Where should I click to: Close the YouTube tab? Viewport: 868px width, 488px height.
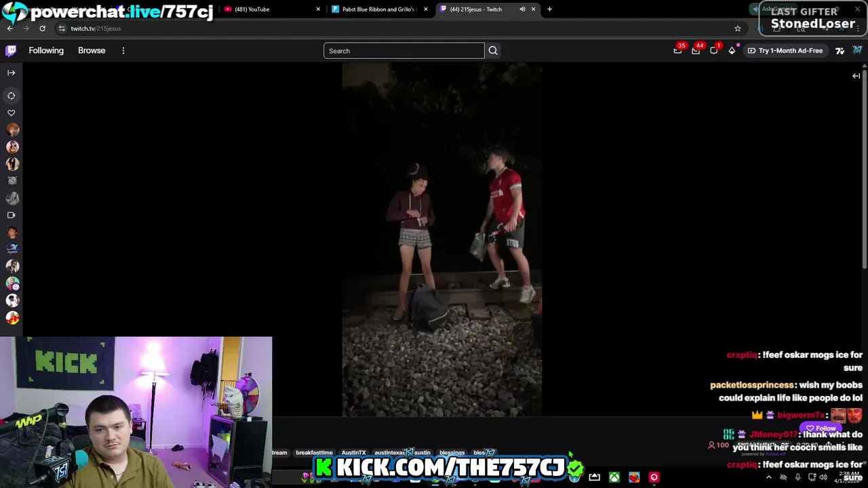pos(318,9)
